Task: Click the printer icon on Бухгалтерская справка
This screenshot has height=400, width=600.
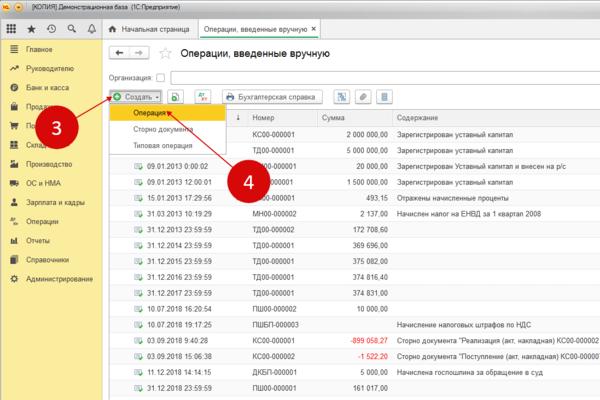Action: pos(230,97)
